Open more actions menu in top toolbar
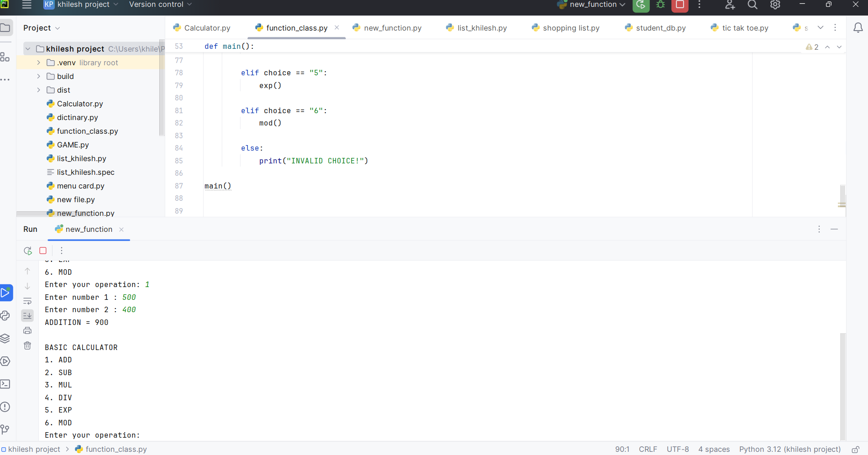This screenshot has width=868, height=455. [699, 5]
